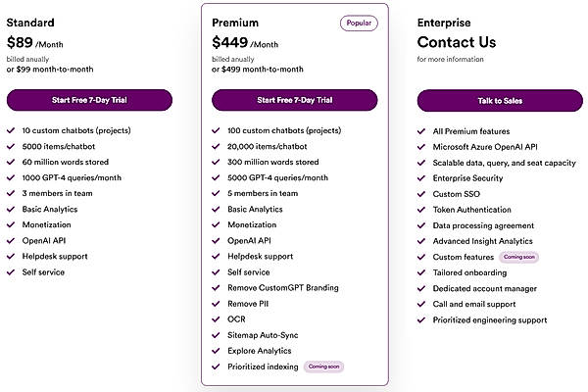Screen dimensions: 588x392
Task: Click the Enterprise Contact Us heading
Action: coord(455,42)
